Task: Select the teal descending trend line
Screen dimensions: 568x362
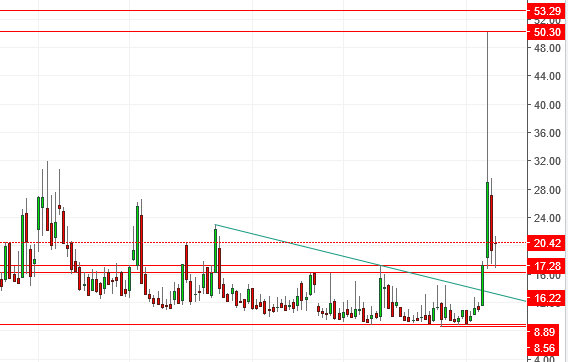Action: tap(370, 263)
